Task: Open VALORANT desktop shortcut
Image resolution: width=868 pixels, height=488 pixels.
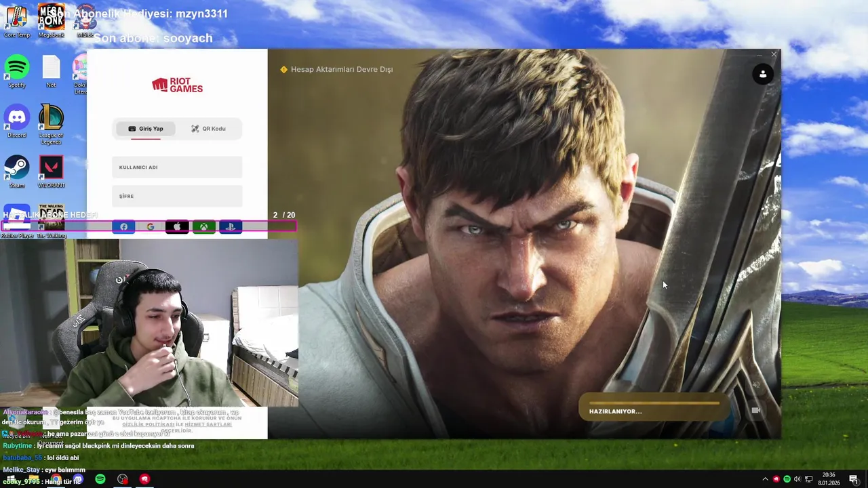Action: tap(51, 171)
